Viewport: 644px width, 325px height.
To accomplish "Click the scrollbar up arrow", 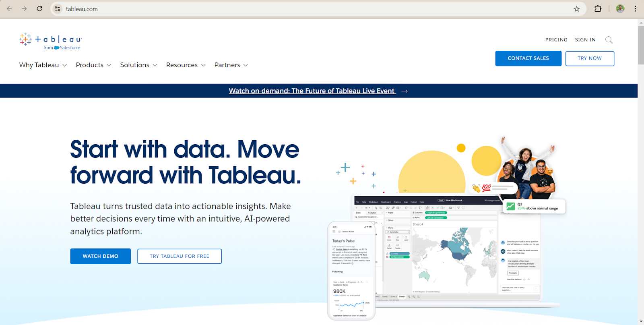I will (x=641, y=23).
